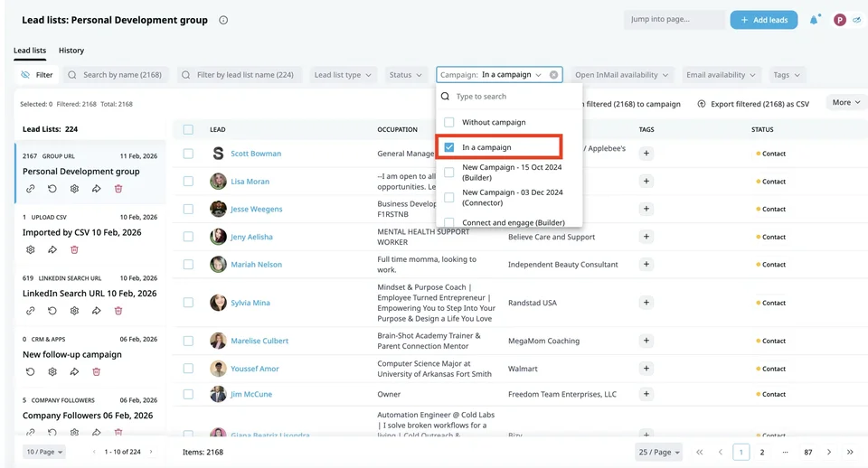
Task: Expand the More actions dropdown
Action: click(846, 102)
